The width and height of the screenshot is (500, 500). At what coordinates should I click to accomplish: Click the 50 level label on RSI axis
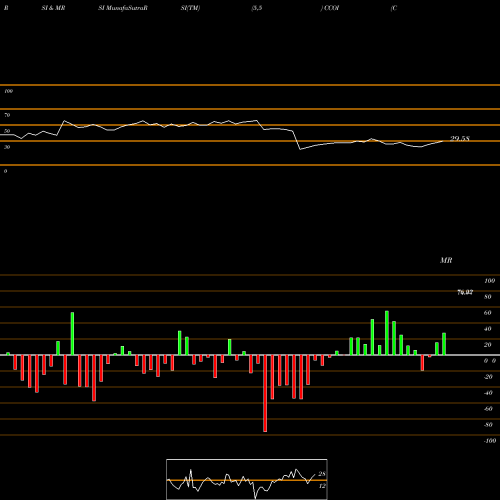click(7, 131)
